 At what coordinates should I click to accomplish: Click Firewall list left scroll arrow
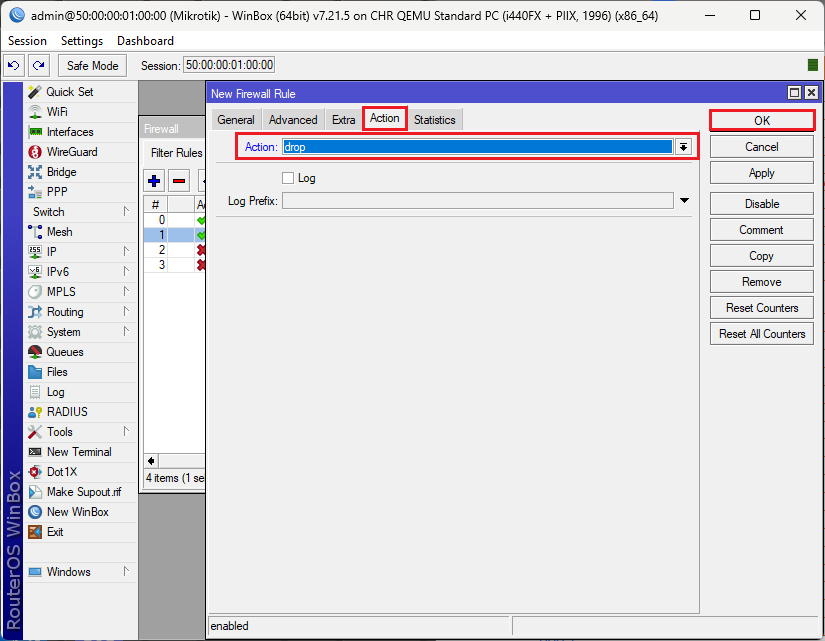point(151,461)
